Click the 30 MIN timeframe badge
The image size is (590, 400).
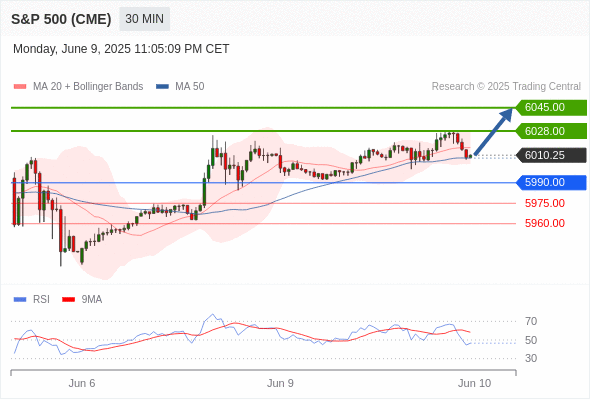point(144,19)
